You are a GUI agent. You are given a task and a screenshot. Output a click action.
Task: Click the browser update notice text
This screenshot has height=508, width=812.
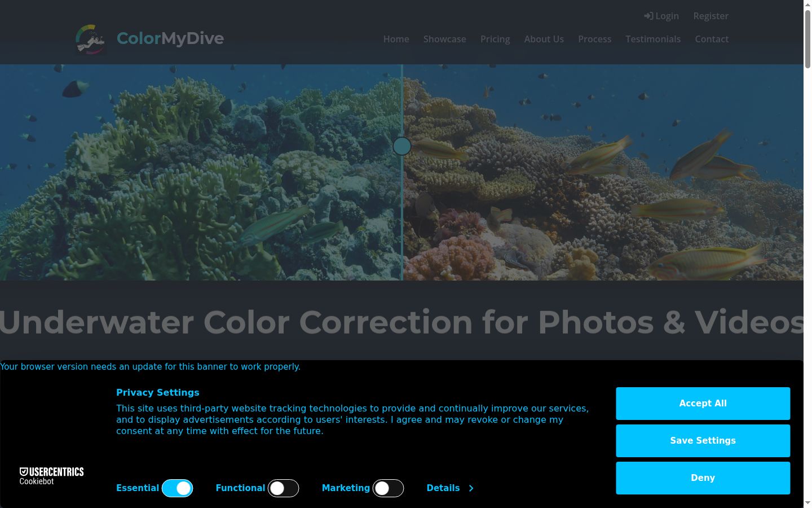click(150, 366)
